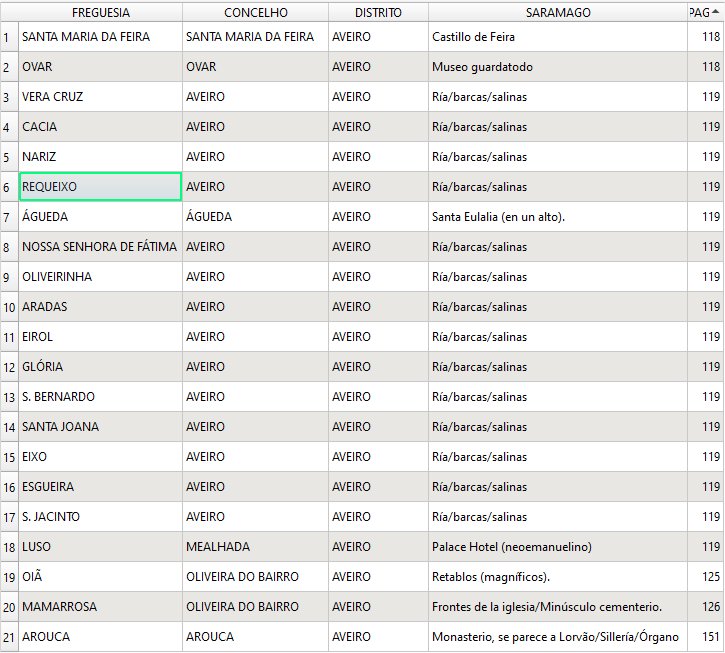
Task: Select the PAG cell showing 151
Action: click(x=705, y=637)
